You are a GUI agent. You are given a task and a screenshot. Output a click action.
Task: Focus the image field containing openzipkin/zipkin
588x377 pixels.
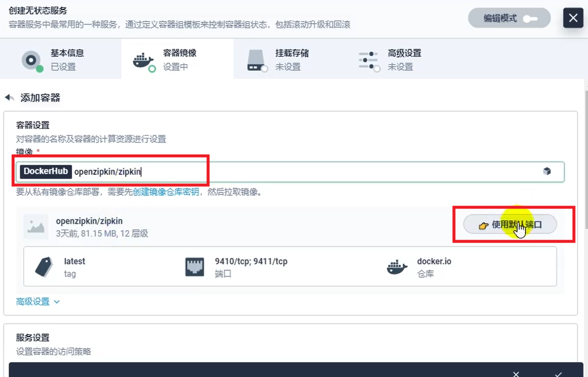[x=290, y=172]
